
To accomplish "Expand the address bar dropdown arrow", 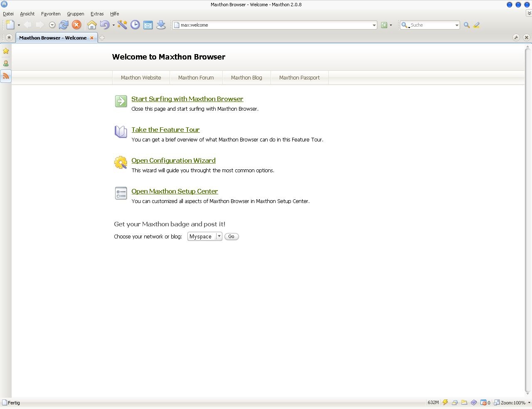I will pos(374,25).
